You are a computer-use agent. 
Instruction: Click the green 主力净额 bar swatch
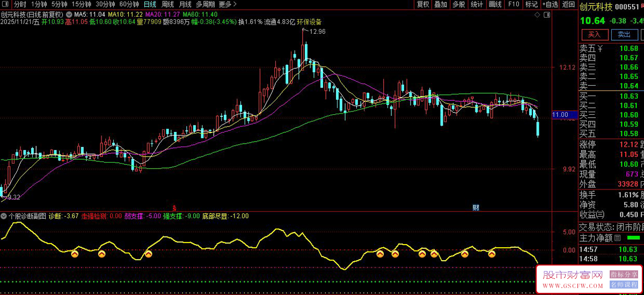point(634,238)
